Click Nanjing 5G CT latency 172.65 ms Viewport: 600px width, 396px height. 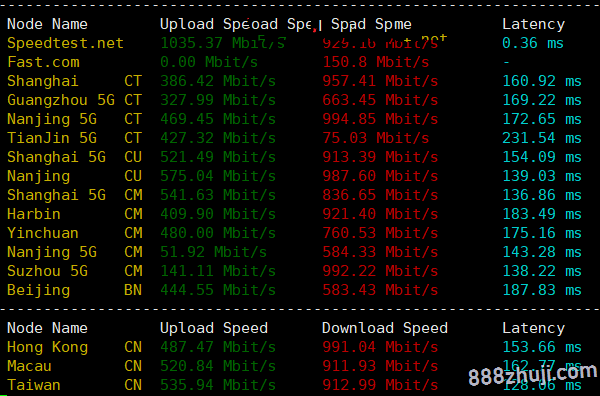542,119
